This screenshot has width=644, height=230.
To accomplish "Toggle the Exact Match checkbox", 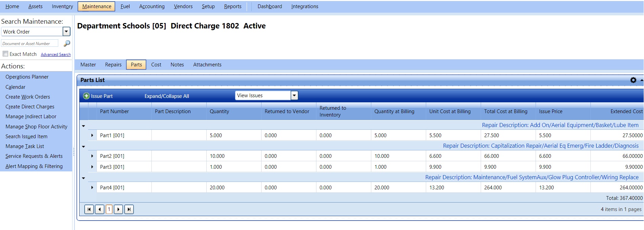I will (5, 54).
